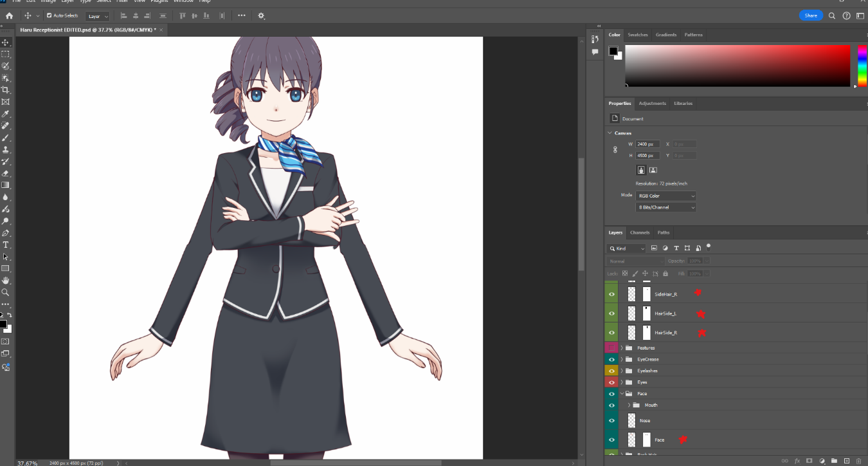Click the hue spectrum slider
This screenshot has width=868, height=466.
(x=862, y=66)
